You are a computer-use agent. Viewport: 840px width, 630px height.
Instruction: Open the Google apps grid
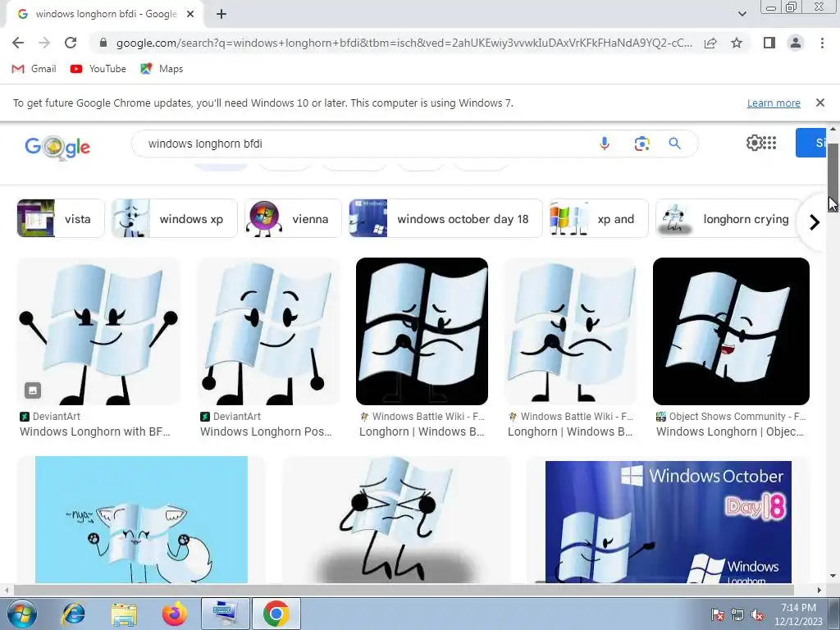pyautogui.click(x=769, y=143)
